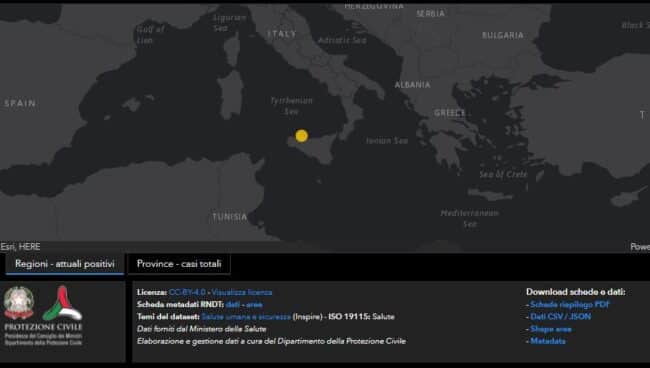The image size is (650, 368).
Task: Click the SERBIA label on the map
Action: pos(431,13)
